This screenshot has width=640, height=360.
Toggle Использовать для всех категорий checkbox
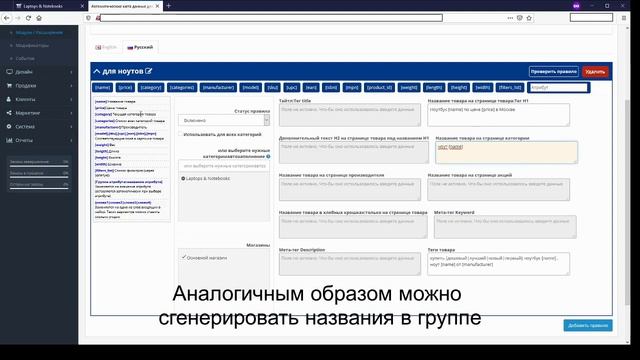point(180,134)
